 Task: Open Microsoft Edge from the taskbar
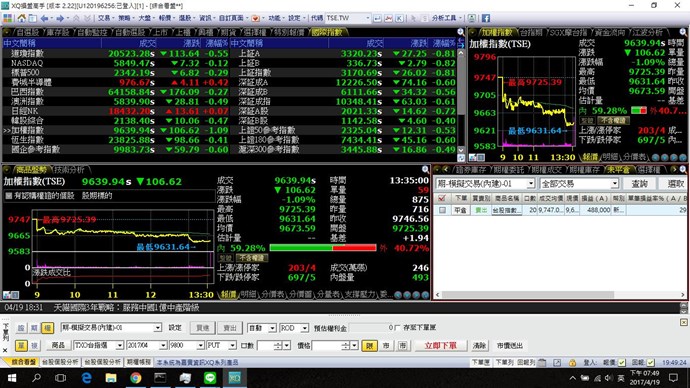pos(86,378)
